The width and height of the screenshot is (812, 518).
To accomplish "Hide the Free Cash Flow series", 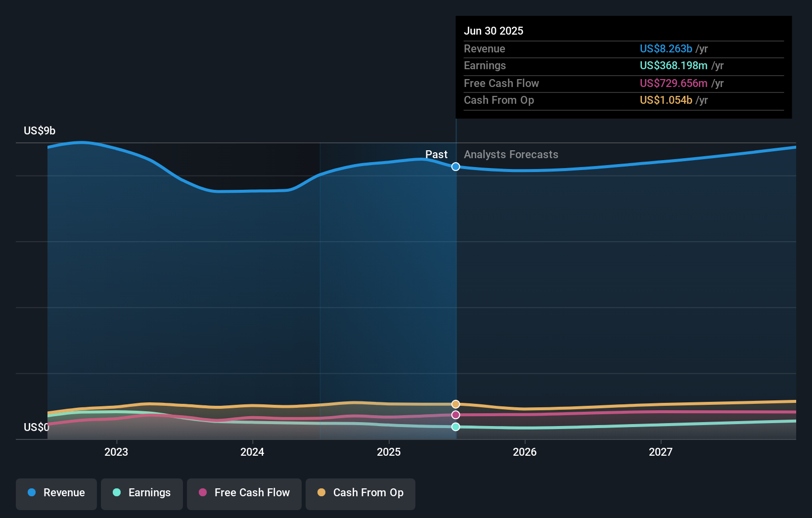I will pyautogui.click(x=244, y=493).
